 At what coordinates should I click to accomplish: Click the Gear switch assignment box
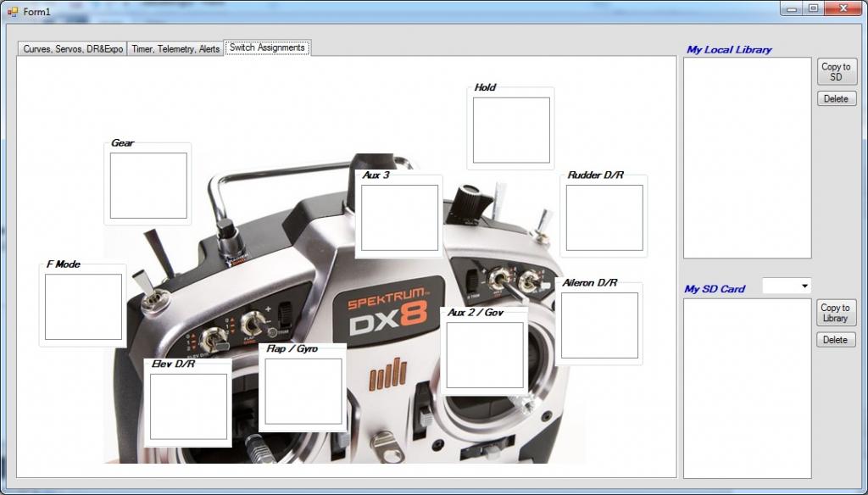pyautogui.click(x=148, y=186)
